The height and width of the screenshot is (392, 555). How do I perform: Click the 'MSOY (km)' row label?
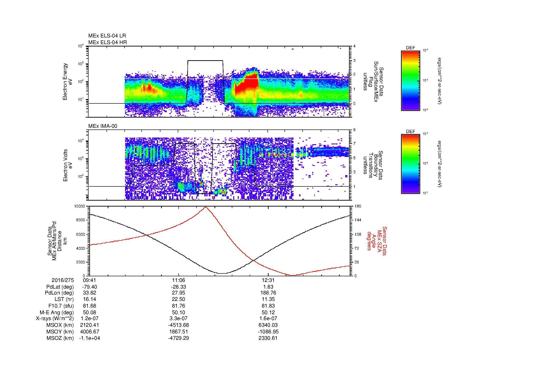(x=60, y=332)
